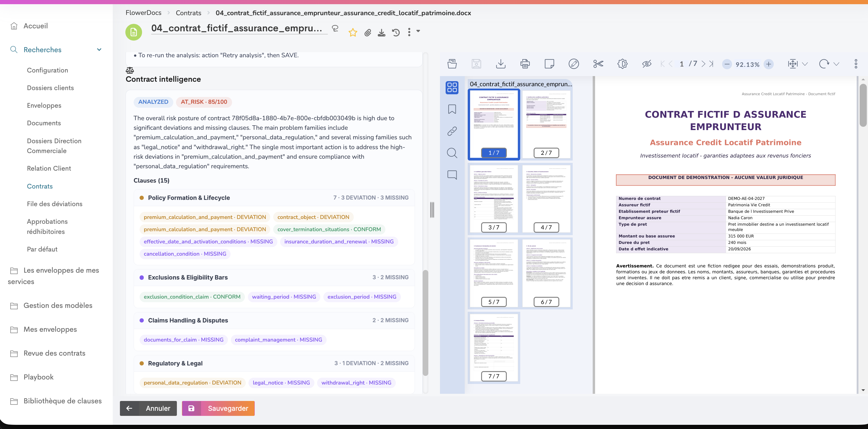Expand Claims Handling & Disputes group
This screenshot has width=868, height=429.
pos(274,320)
